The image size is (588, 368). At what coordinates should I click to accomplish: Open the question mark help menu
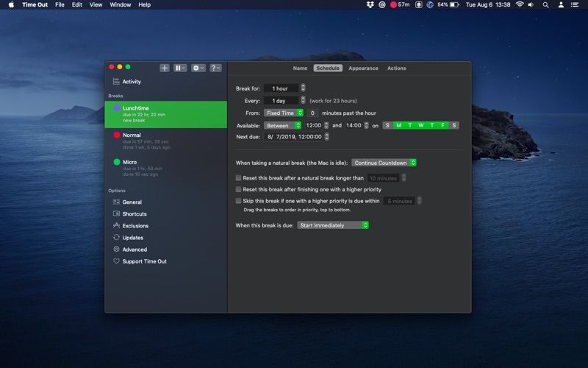pyautogui.click(x=215, y=68)
